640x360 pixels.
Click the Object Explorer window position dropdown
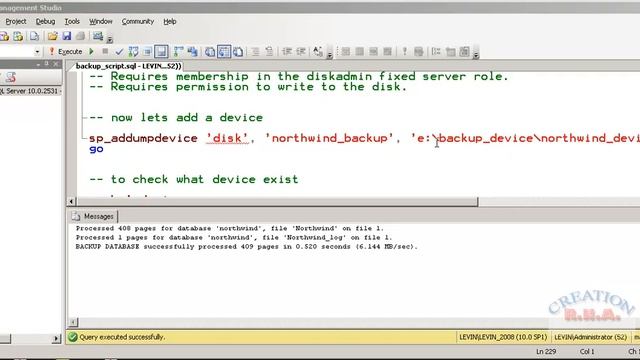(x=38, y=64)
